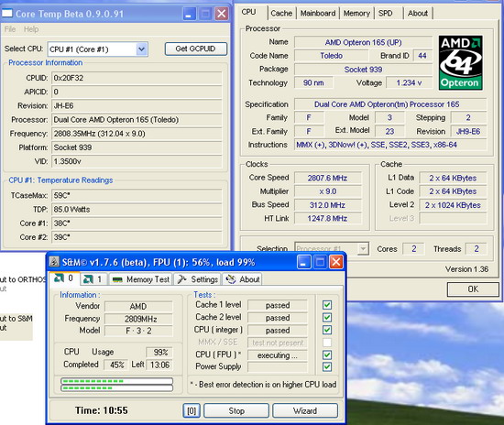Image resolution: width=504 pixels, height=425 pixels.
Task: Toggle the Cache 1 level test checkbox
Action: (327, 305)
